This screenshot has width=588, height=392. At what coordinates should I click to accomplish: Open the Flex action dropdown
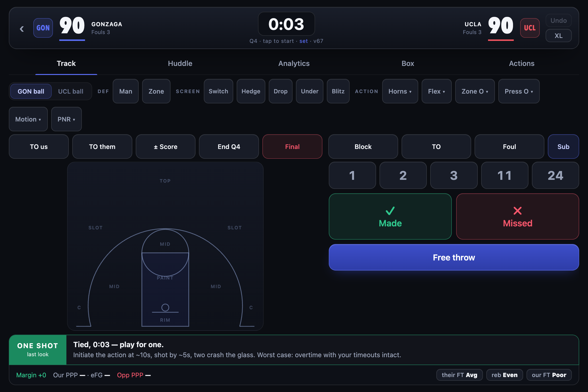437,91
